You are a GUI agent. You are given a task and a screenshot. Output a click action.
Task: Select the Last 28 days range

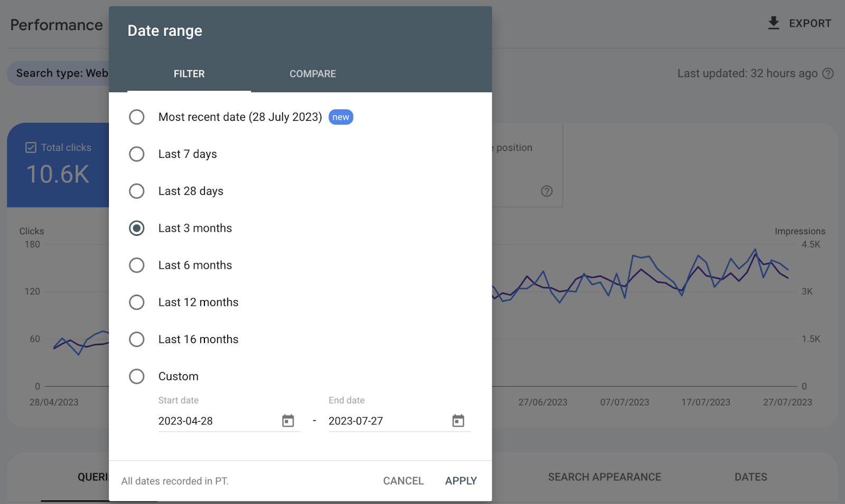point(137,191)
